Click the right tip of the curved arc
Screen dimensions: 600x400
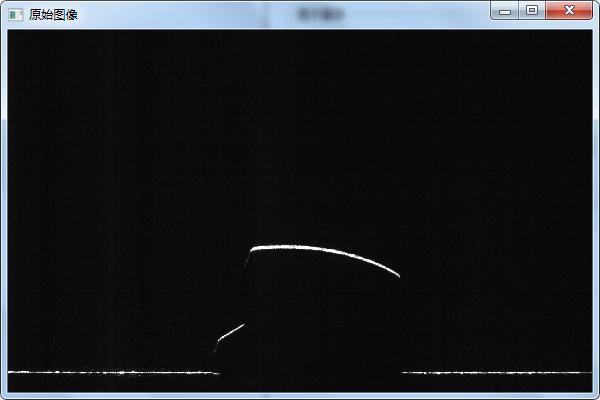point(398,274)
